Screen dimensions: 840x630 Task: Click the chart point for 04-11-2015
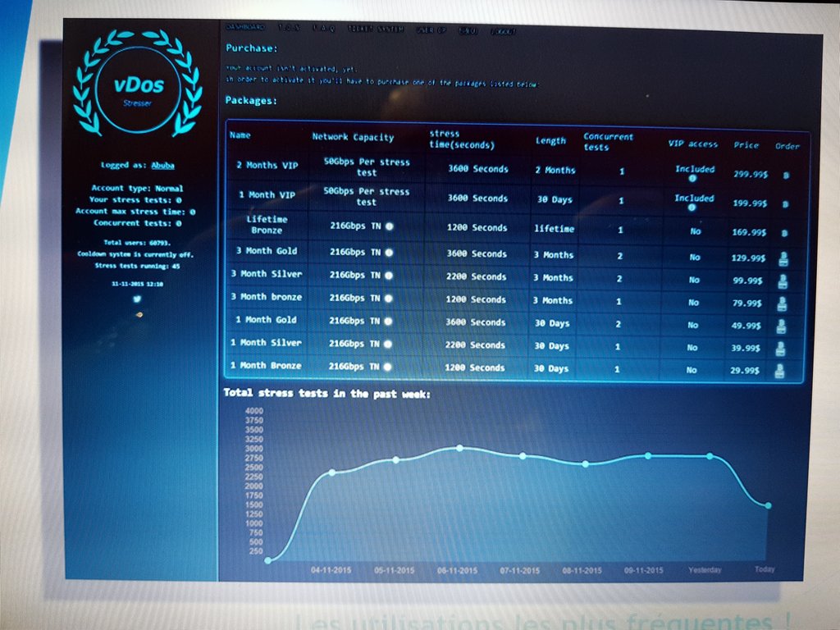coord(332,472)
